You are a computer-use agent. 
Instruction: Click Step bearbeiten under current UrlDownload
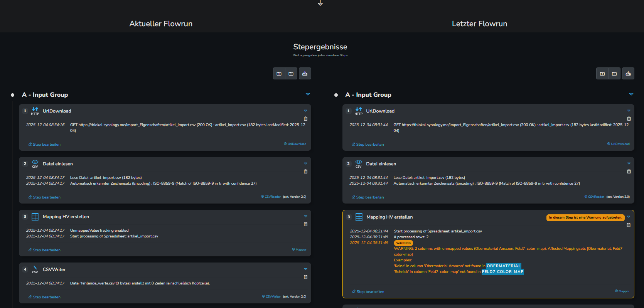click(x=44, y=145)
